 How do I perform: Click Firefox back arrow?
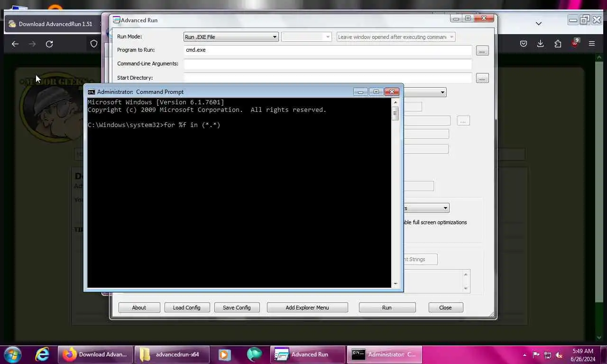pos(15,44)
